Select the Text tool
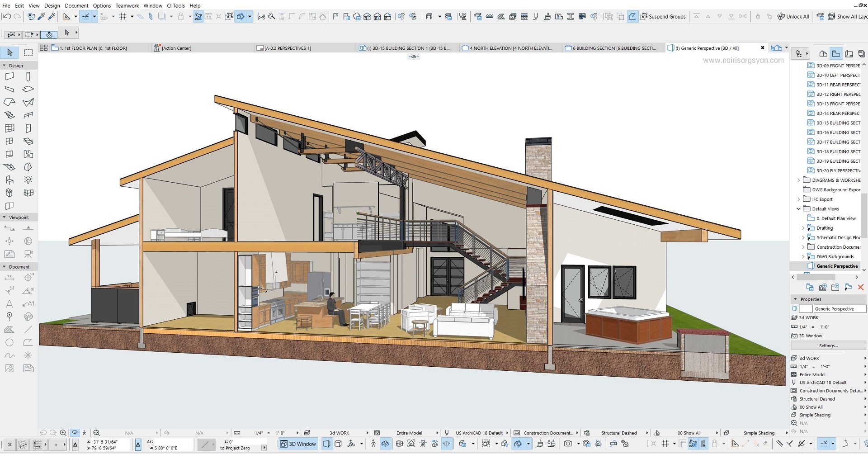Screen dimensions: 868x454 click(9, 303)
